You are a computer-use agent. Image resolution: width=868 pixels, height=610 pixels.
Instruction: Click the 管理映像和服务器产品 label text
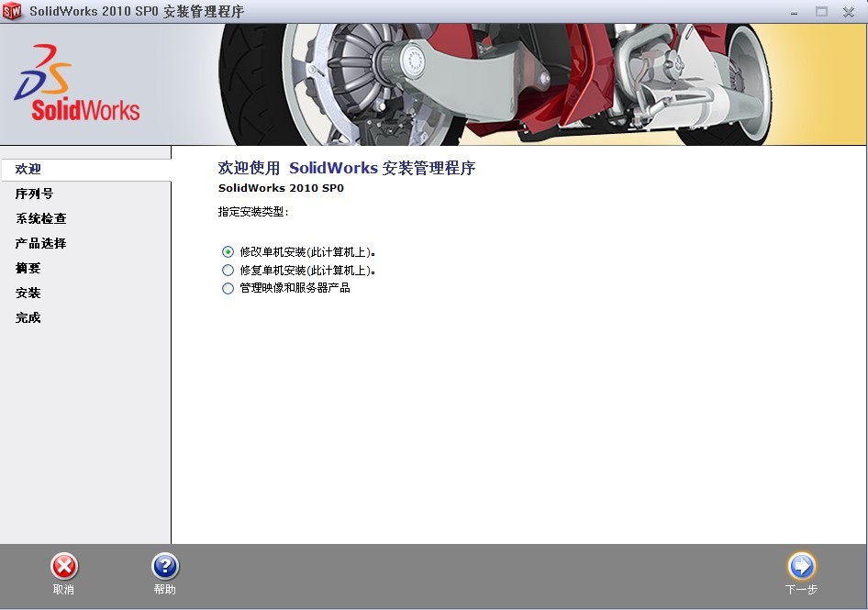click(295, 288)
